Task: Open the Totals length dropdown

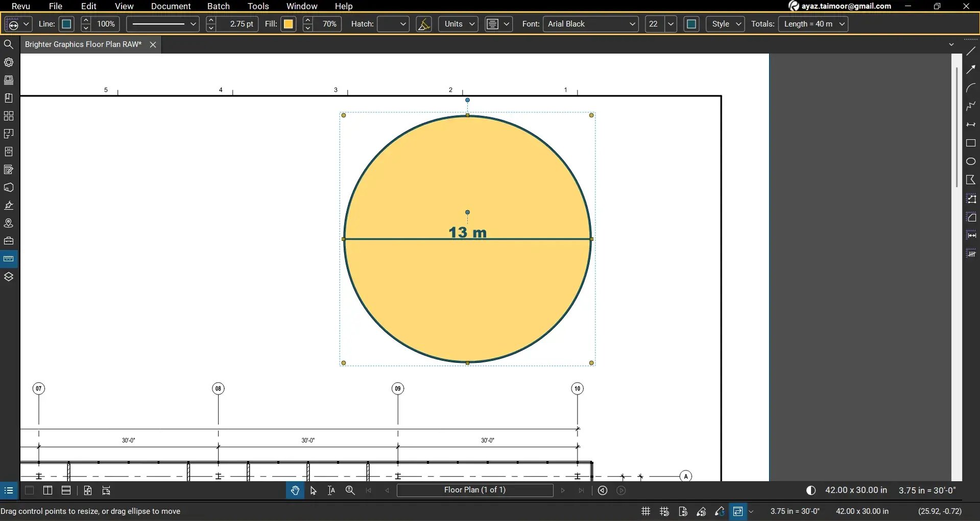Action: (842, 24)
